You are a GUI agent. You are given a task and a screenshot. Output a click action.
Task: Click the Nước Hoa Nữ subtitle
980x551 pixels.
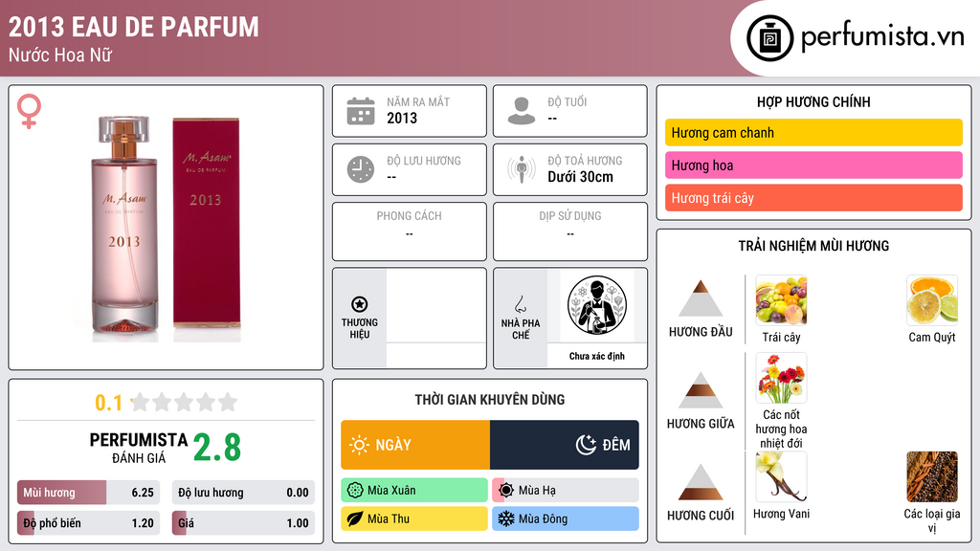point(60,55)
